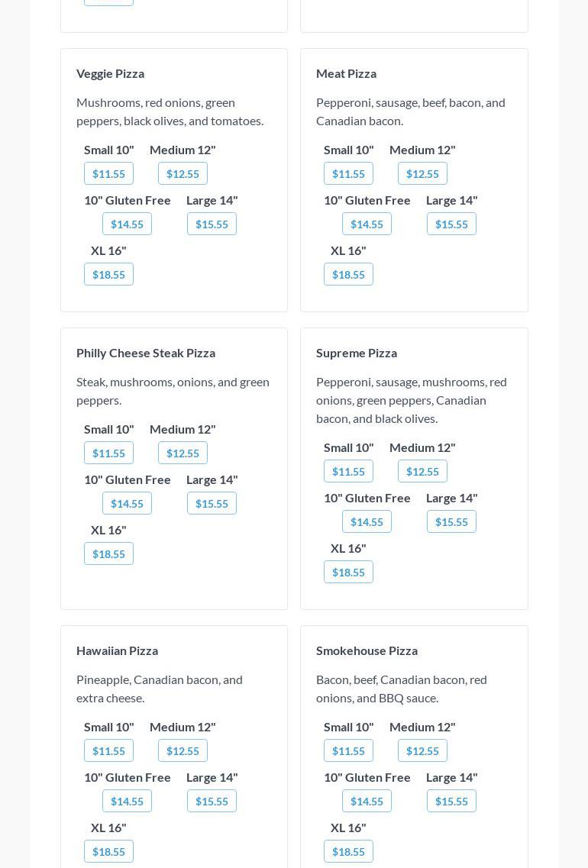Pick Philly Cheese Steak XL 16" $18.55
This screenshot has height=868, width=588.
[108, 553]
